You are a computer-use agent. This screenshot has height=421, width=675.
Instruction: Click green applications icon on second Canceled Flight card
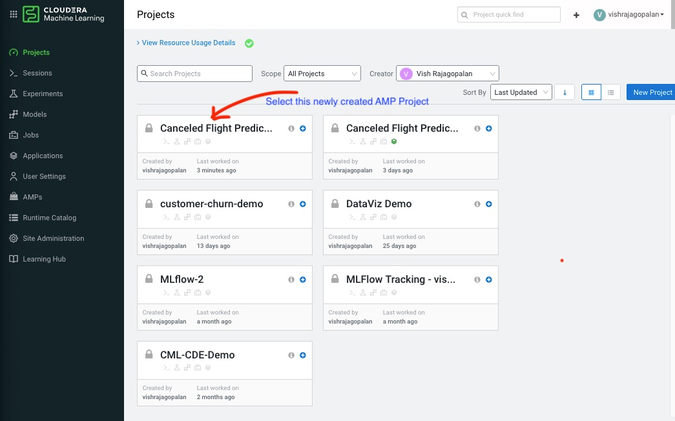pos(394,141)
